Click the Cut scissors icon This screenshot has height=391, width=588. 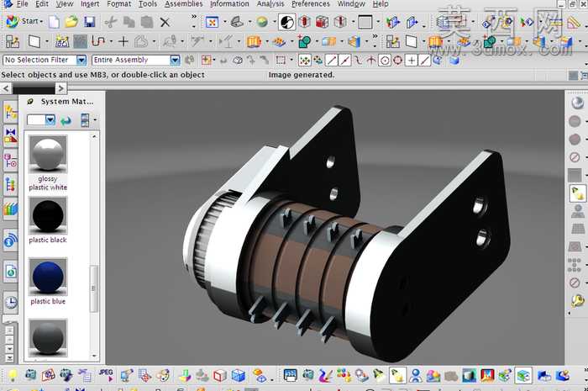point(110,22)
